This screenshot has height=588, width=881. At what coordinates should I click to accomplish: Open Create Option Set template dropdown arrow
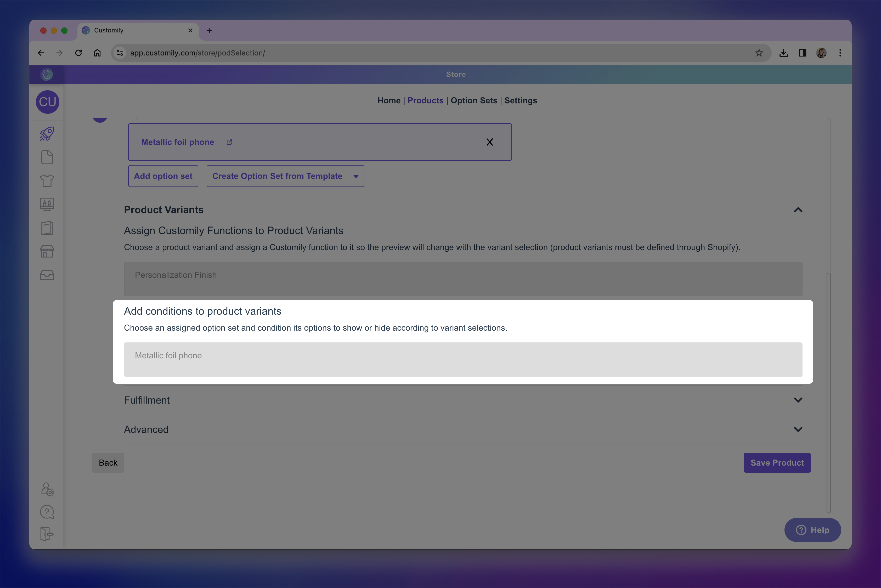click(356, 176)
